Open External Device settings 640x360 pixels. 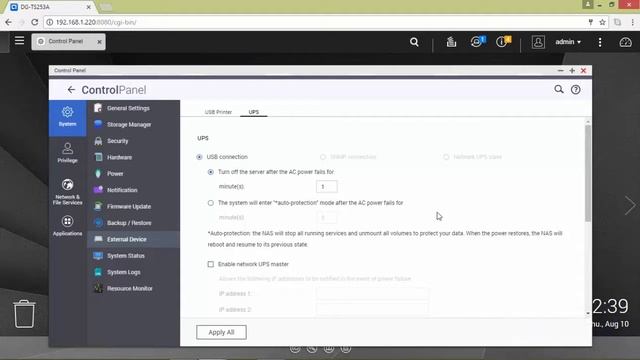133,239
